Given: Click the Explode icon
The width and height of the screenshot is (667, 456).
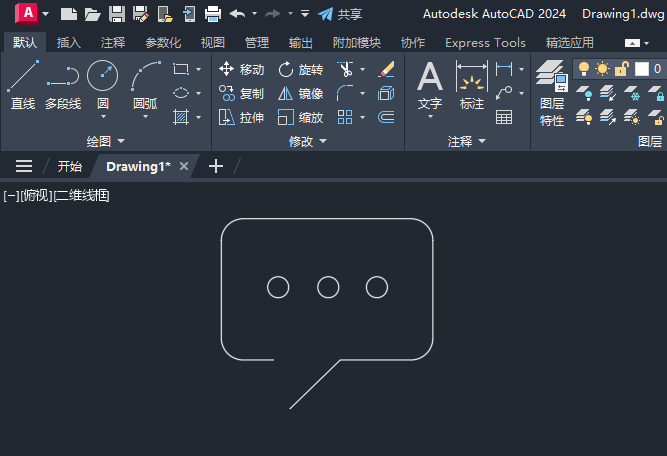Looking at the screenshot, I should [386, 93].
